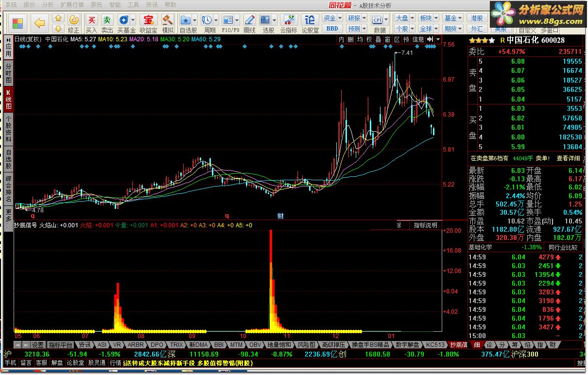The width and height of the screenshot is (588, 375).
Task: Click the scrolling news headline about 大股东减持
Action: pos(188,363)
